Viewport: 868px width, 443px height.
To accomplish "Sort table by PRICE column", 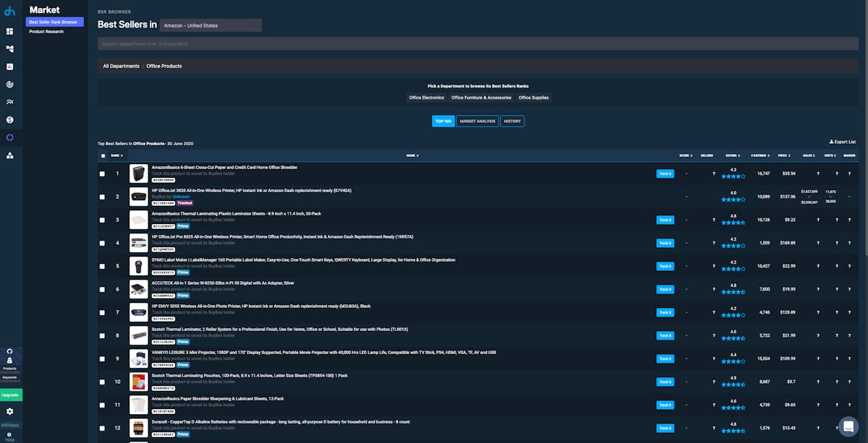I will click(x=783, y=155).
